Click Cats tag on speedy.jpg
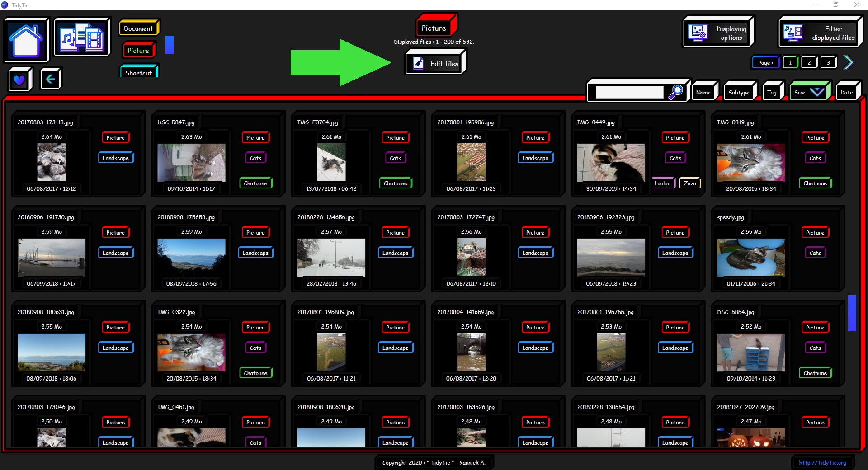Image resolution: width=868 pixels, height=470 pixels. coord(815,253)
